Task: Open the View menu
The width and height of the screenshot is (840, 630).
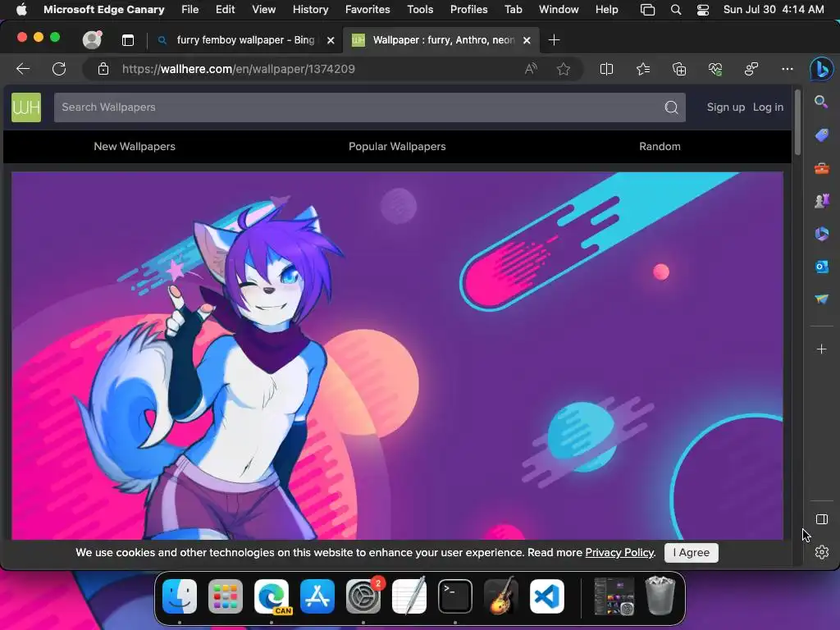Action: pyautogui.click(x=263, y=10)
